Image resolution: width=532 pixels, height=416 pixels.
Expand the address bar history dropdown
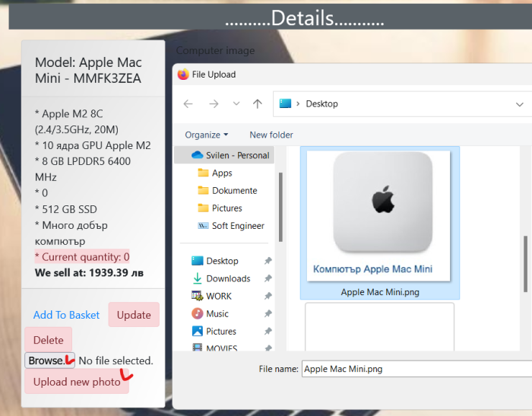(x=519, y=104)
